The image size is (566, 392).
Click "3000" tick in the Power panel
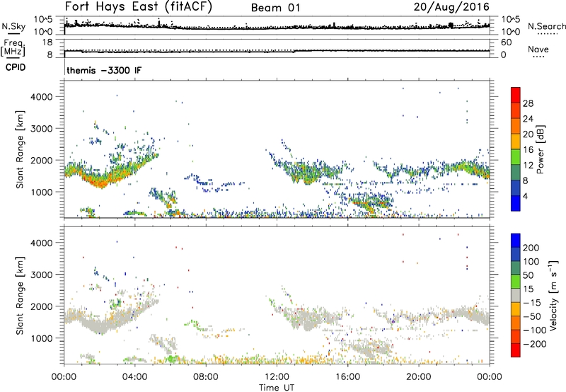coord(42,129)
